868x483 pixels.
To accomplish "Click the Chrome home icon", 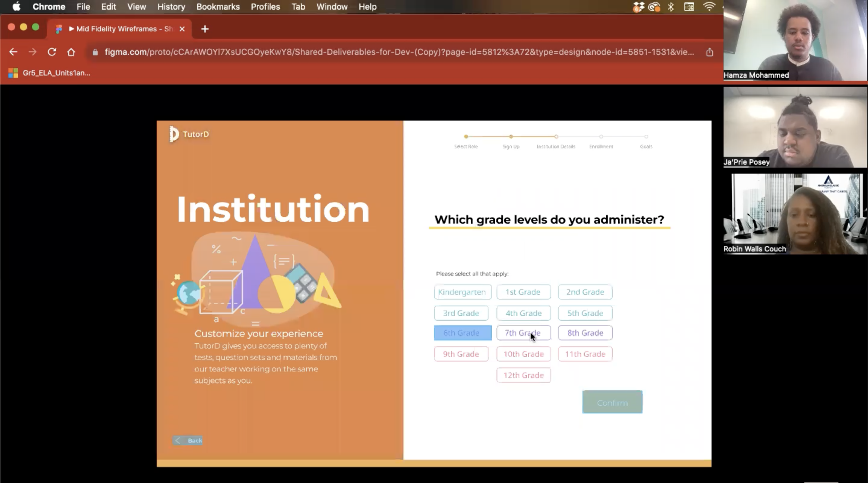I will (x=71, y=52).
